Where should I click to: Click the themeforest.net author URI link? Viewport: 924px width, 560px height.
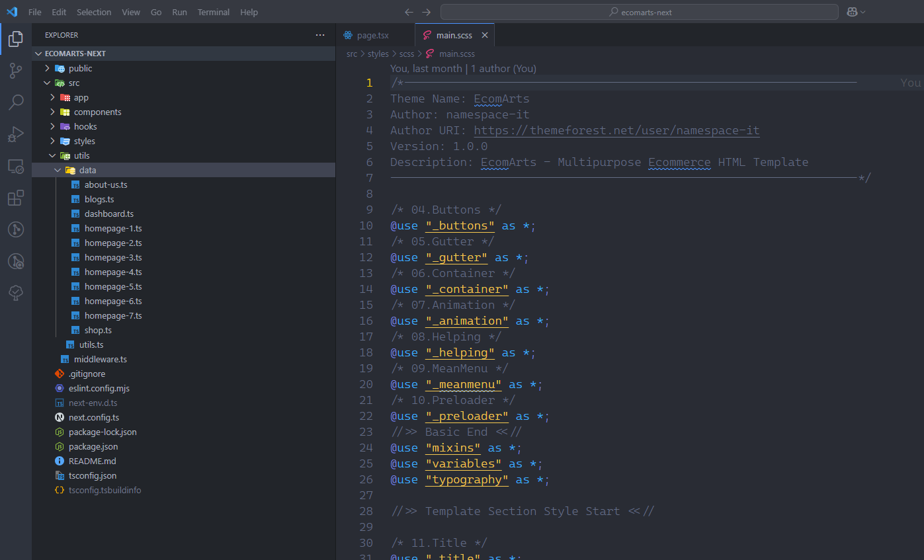click(616, 130)
